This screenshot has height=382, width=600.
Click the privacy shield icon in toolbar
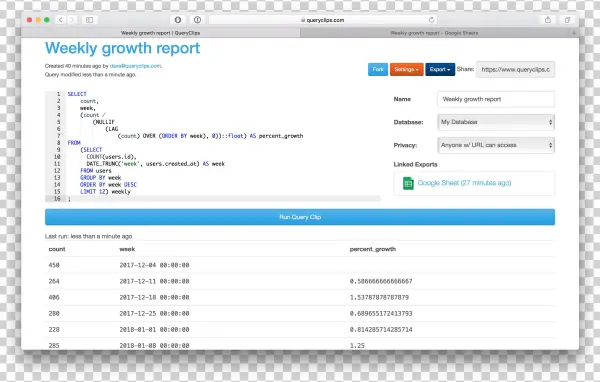pyautogui.click(x=178, y=20)
